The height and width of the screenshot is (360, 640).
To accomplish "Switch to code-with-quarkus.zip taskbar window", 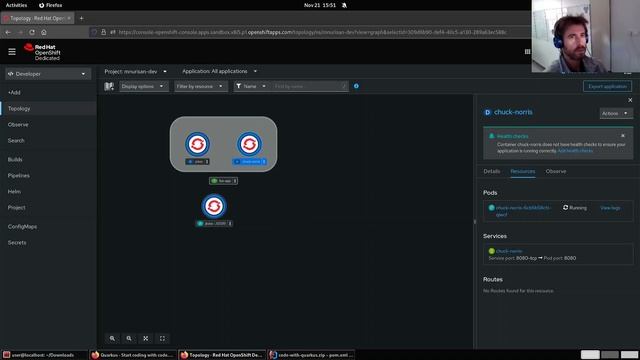I will (311, 355).
